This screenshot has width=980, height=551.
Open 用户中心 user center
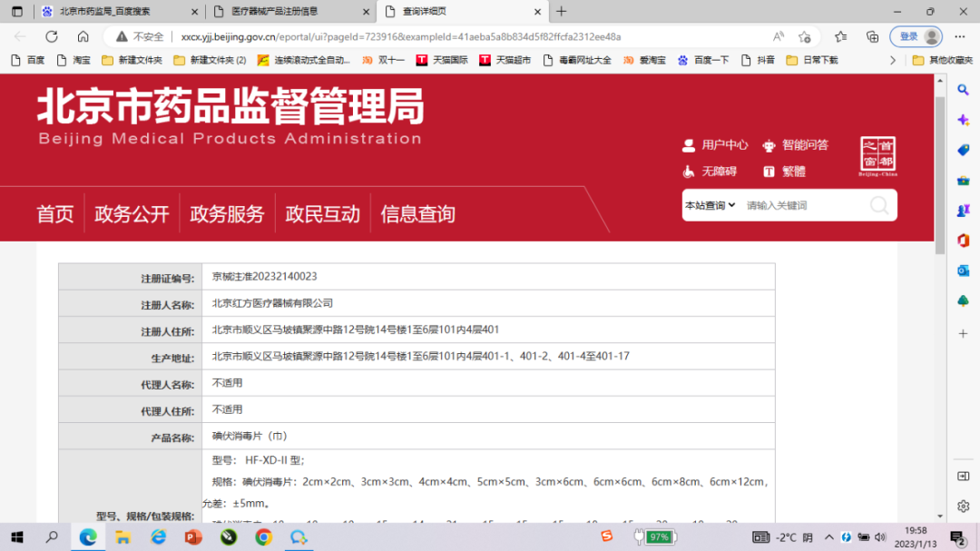[715, 145]
